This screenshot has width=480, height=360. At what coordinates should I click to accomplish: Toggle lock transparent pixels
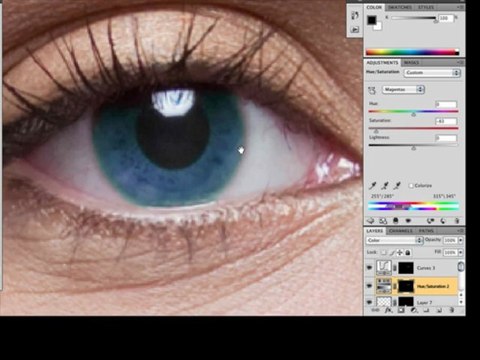(384, 252)
